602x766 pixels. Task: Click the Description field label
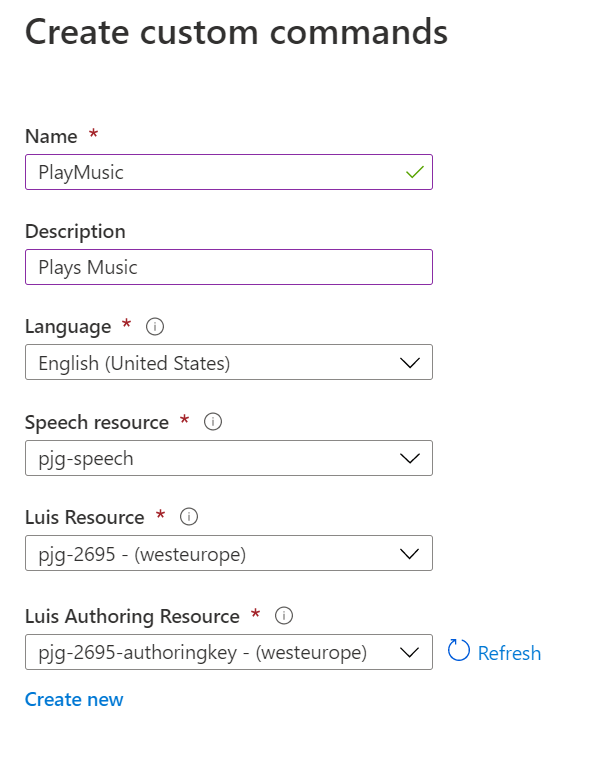pyautogui.click(x=75, y=231)
